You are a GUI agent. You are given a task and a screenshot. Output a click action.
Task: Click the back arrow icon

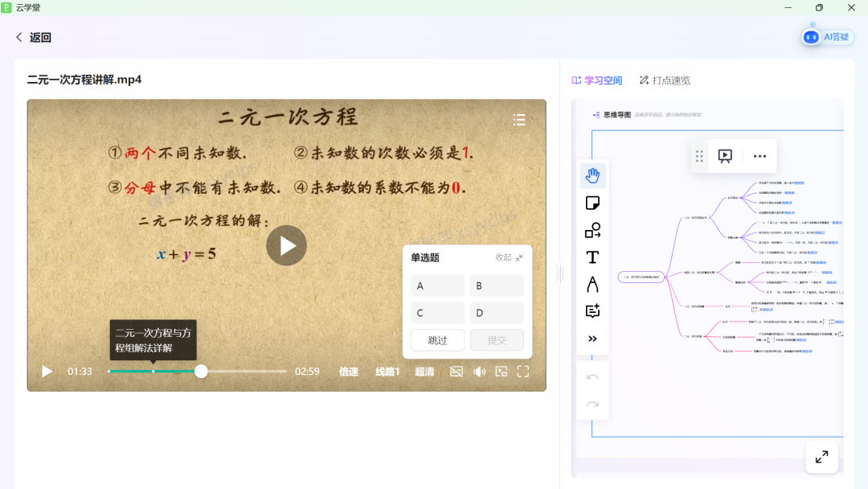pos(18,37)
